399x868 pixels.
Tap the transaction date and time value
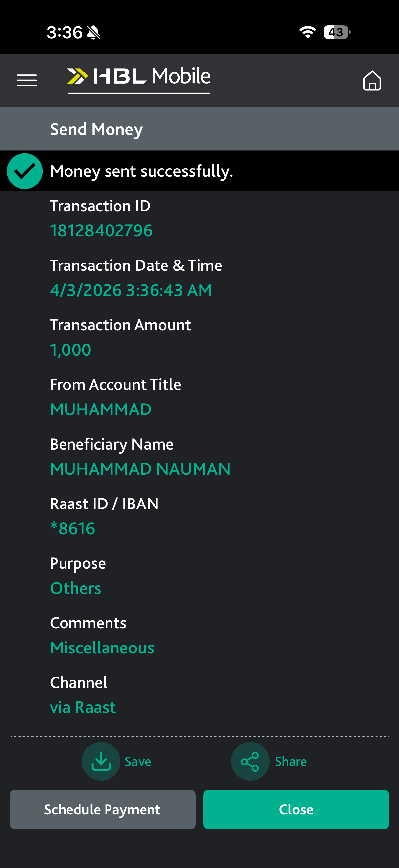[x=131, y=290]
